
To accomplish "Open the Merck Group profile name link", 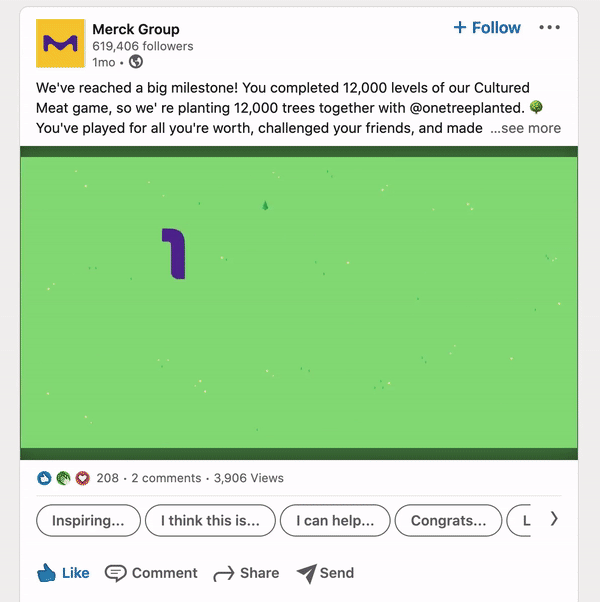I will coord(136,29).
